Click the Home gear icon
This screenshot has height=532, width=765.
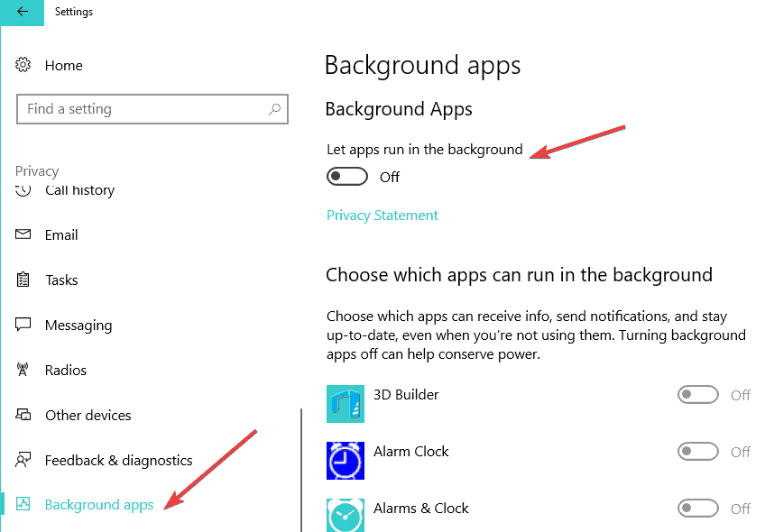(x=24, y=65)
